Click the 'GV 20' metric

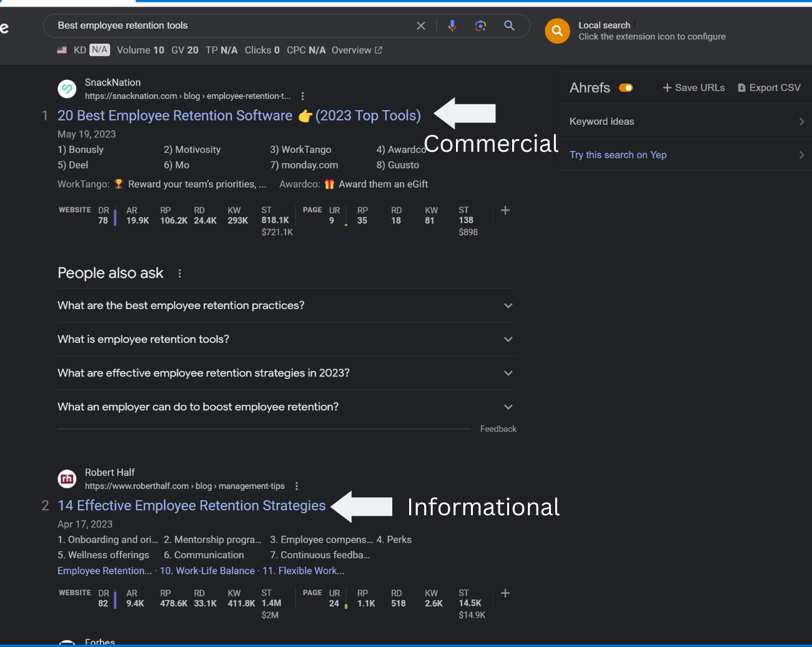[x=185, y=50]
